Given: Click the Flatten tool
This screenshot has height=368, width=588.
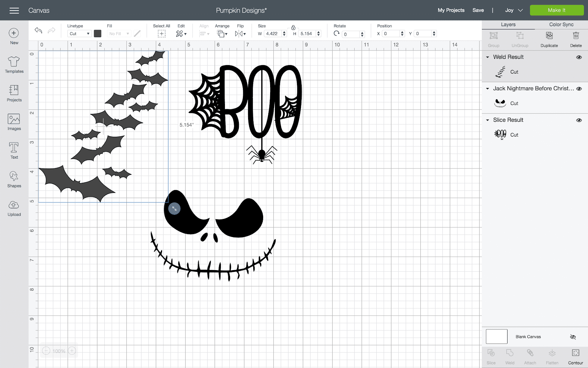Looking at the screenshot, I should (552, 357).
